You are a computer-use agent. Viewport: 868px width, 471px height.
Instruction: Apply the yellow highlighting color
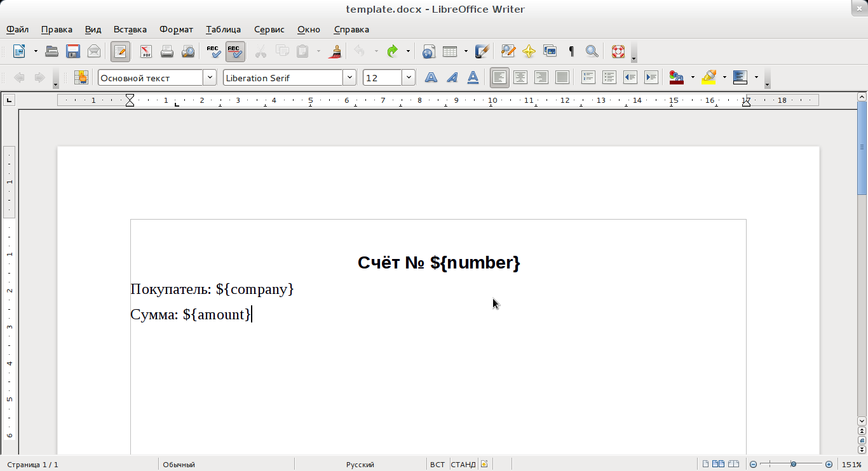tap(709, 77)
